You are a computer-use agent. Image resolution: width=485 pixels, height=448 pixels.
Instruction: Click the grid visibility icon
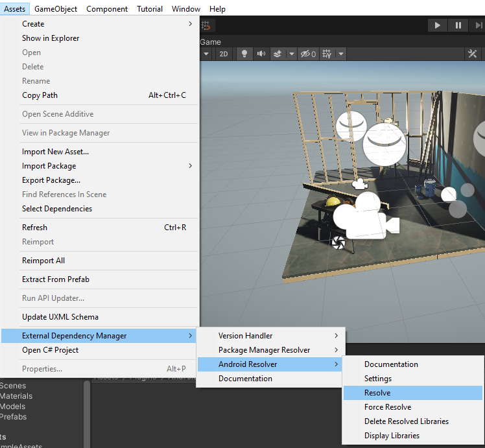327,54
